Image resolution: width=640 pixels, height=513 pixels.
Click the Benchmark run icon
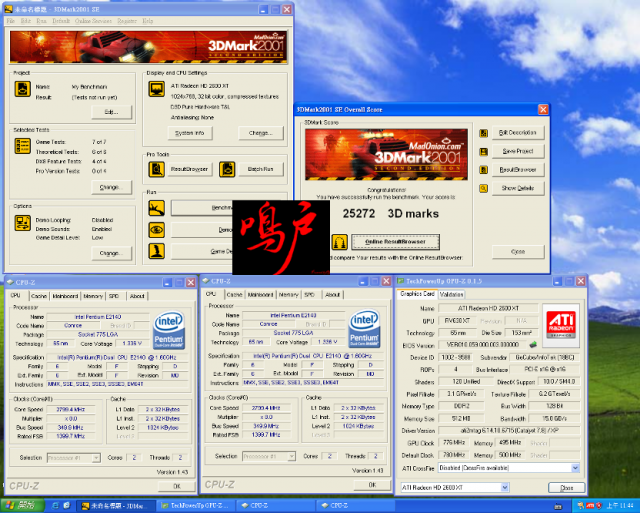coord(157,208)
